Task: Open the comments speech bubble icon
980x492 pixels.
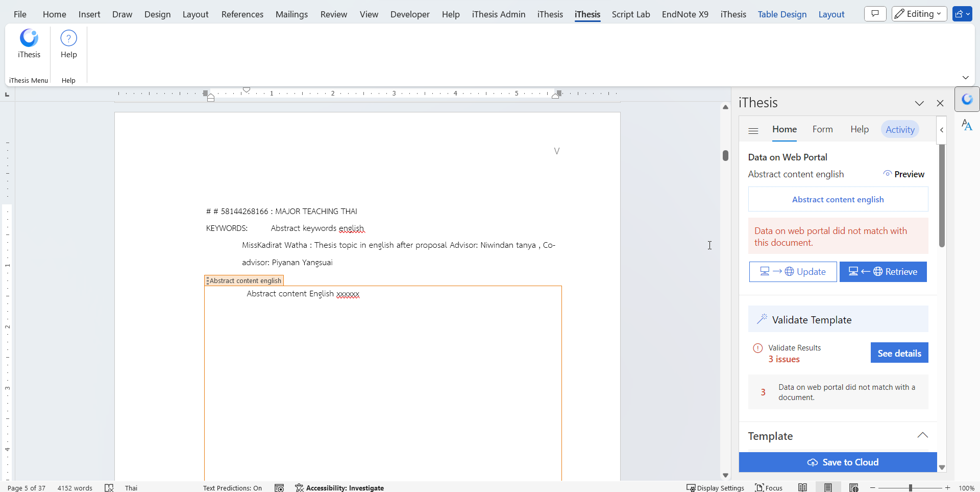Action: click(x=875, y=14)
